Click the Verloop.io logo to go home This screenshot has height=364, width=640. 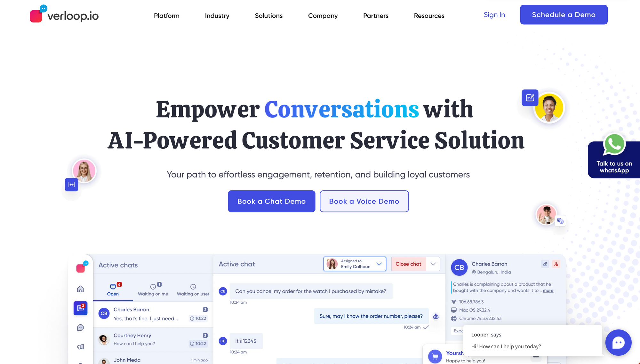click(64, 16)
